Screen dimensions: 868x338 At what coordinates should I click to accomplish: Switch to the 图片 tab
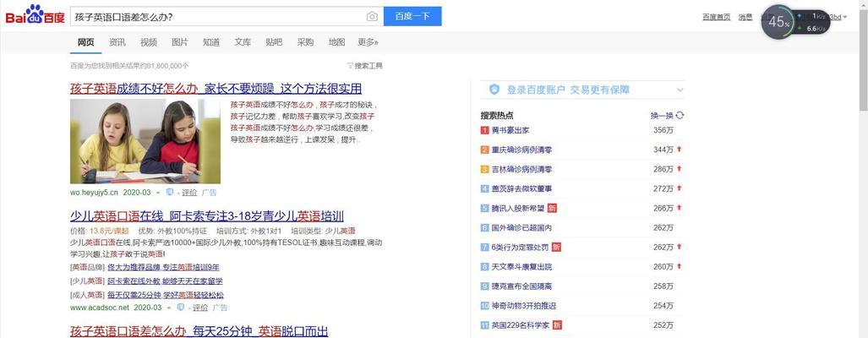pyautogui.click(x=180, y=42)
